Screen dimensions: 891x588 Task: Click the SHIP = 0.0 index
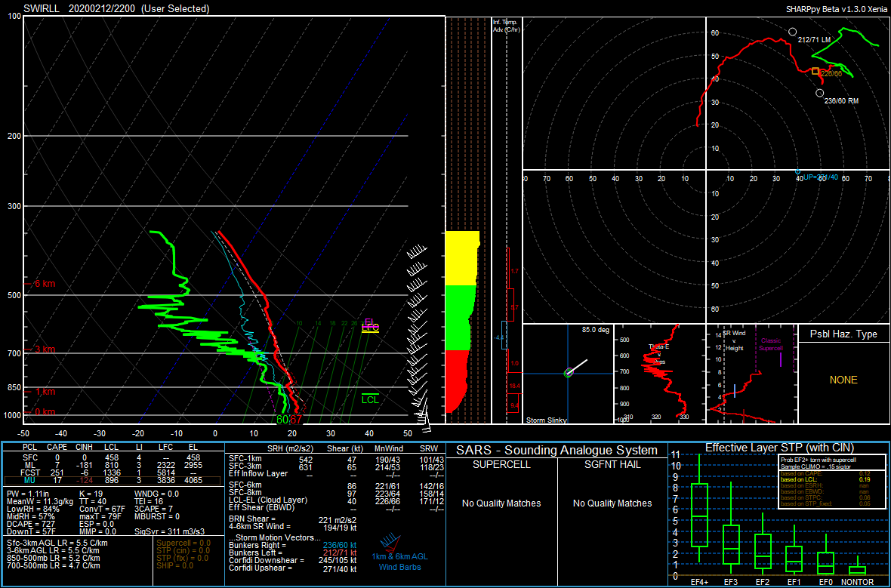pyautogui.click(x=174, y=566)
